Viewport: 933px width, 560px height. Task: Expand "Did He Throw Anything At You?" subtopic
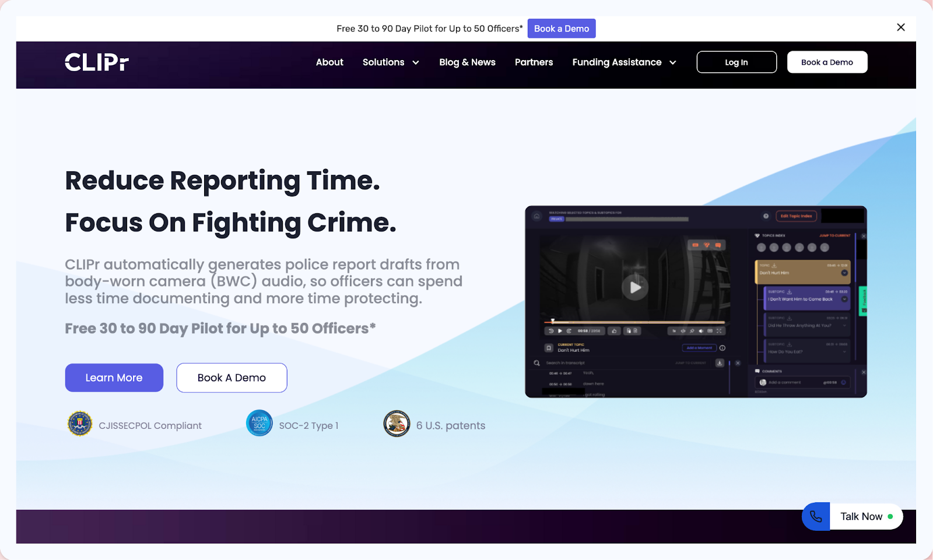844,325
